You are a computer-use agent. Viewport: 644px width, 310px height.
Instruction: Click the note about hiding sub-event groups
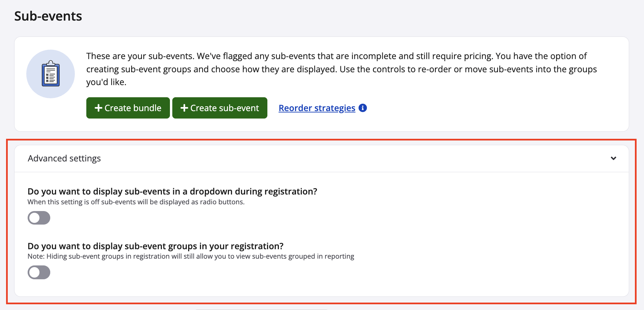[x=191, y=256]
